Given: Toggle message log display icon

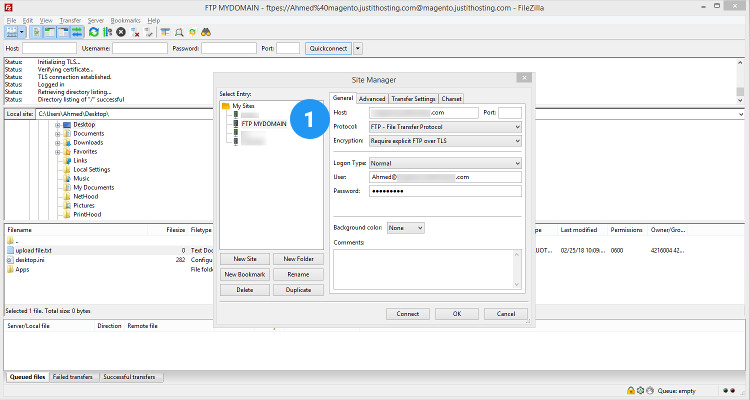Looking at the screenshot, I should tap(36, 32).
